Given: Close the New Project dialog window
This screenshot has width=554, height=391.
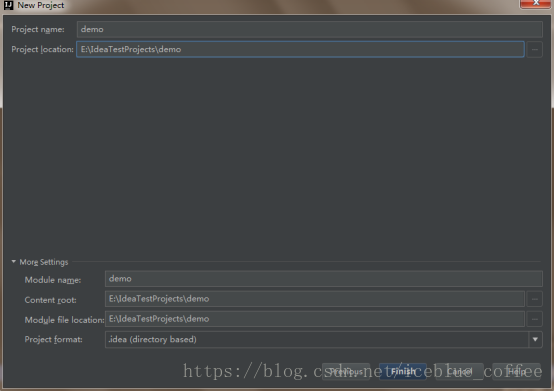Looking at the screenshot, I should tap(536, 3).
